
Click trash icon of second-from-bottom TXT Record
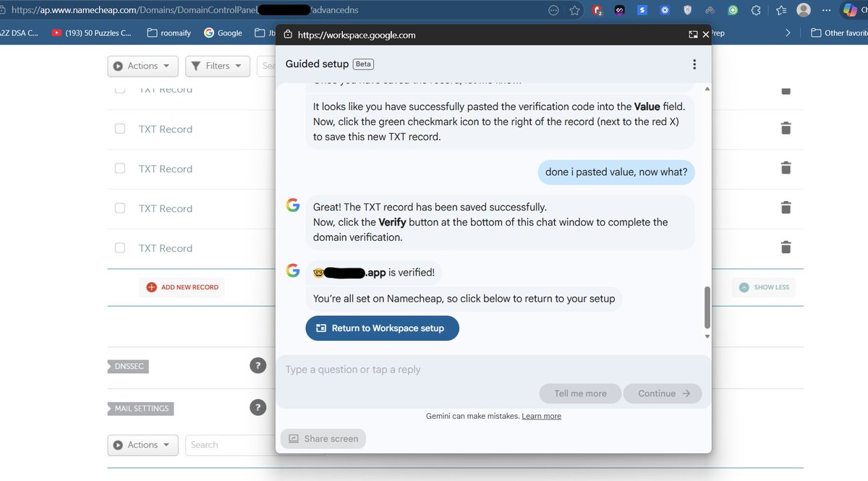pos(786,208)
